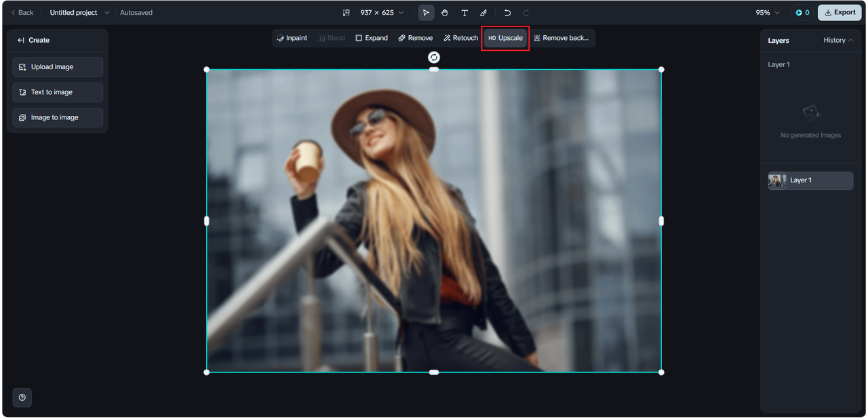
Task: Redo the last undone action
Action: [x=526, y=12]
